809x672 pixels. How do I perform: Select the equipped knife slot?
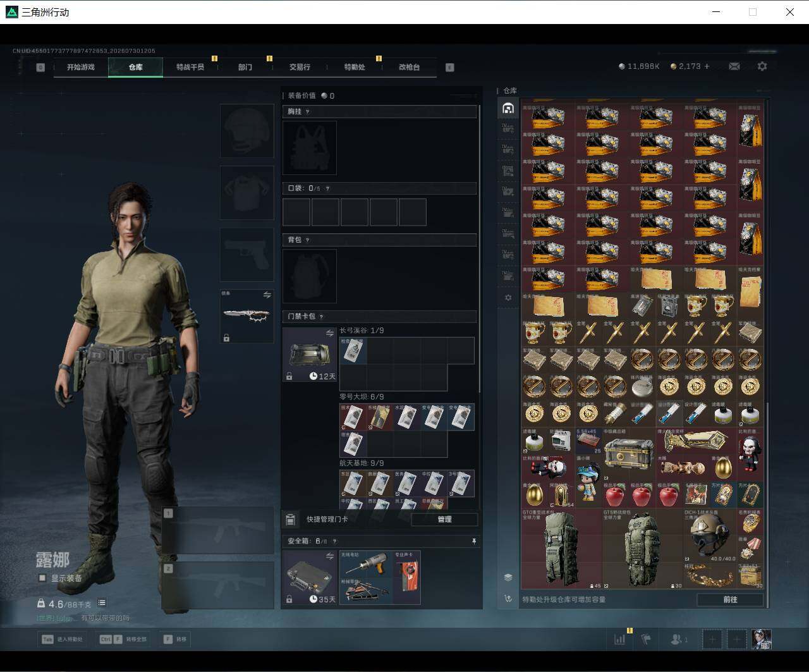tap(246, 316)
